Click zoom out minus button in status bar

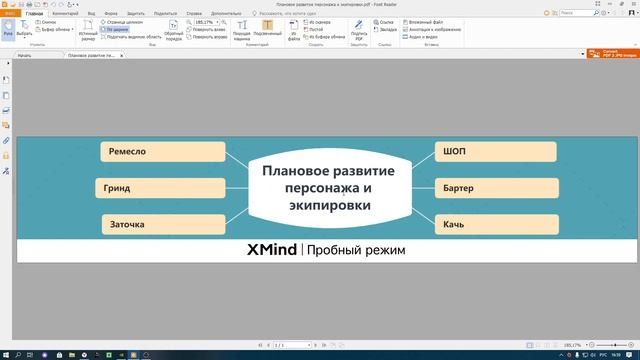592,345
